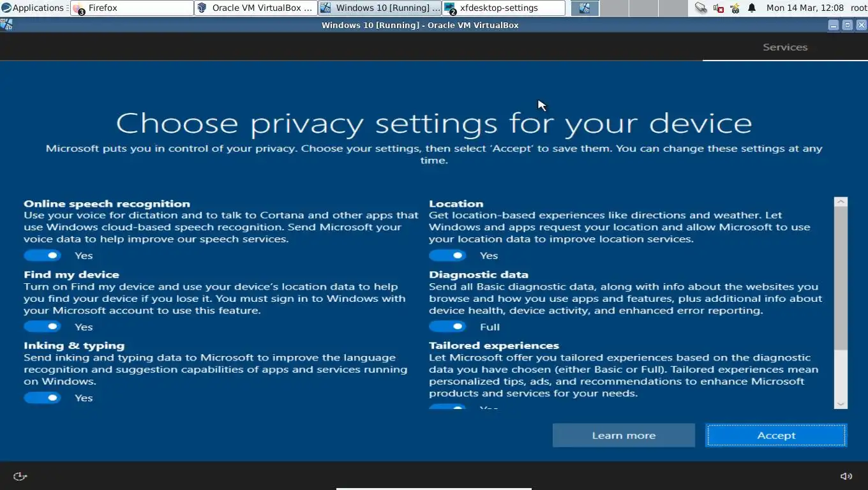
Task: Click the Location heading
Action: [456, 204]
